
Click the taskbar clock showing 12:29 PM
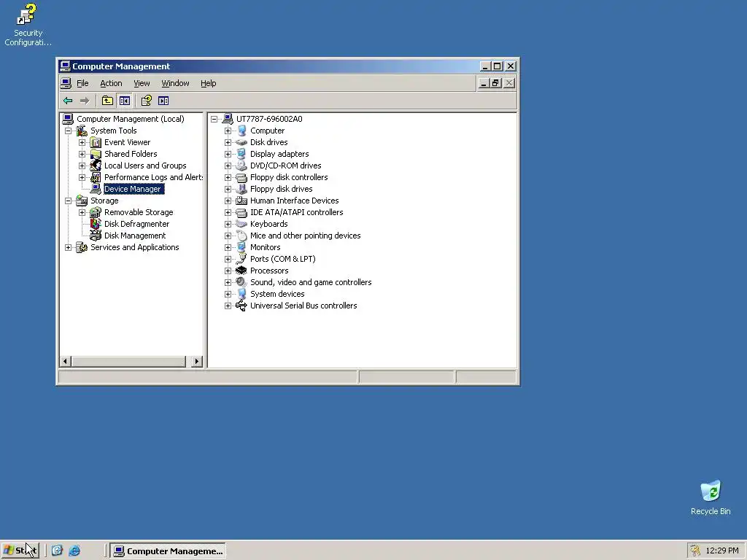click(x=721, y=551)
